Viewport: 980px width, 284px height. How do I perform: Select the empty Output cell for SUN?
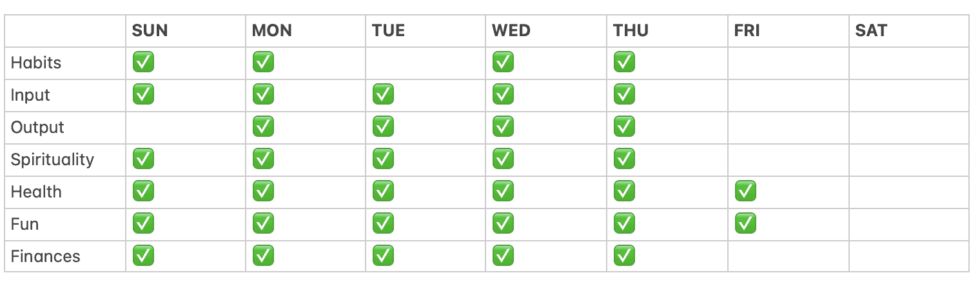click(186, 128)
